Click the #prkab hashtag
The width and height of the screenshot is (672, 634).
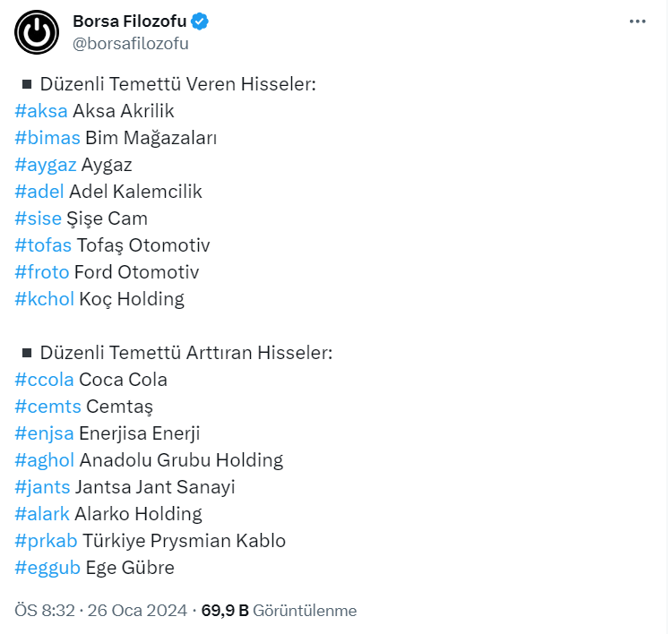point(46,541)
